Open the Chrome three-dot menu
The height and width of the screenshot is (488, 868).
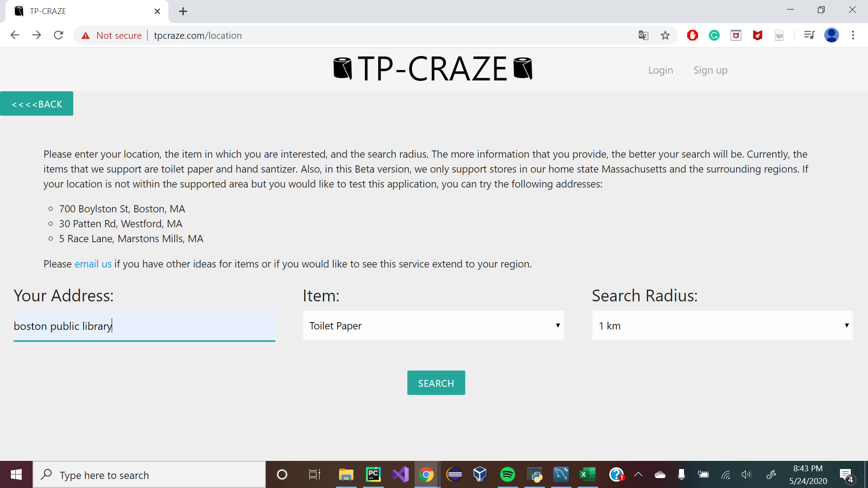coord(853,35)
